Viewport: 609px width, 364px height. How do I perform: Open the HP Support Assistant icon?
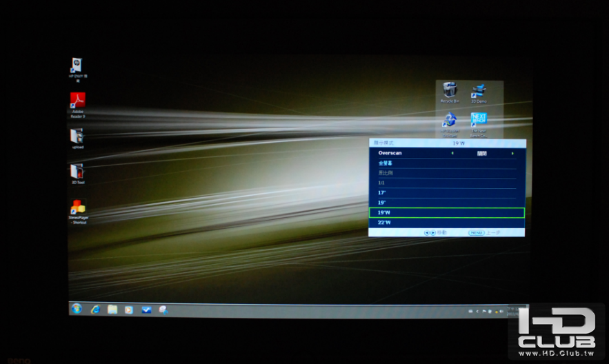pos(450,124)
